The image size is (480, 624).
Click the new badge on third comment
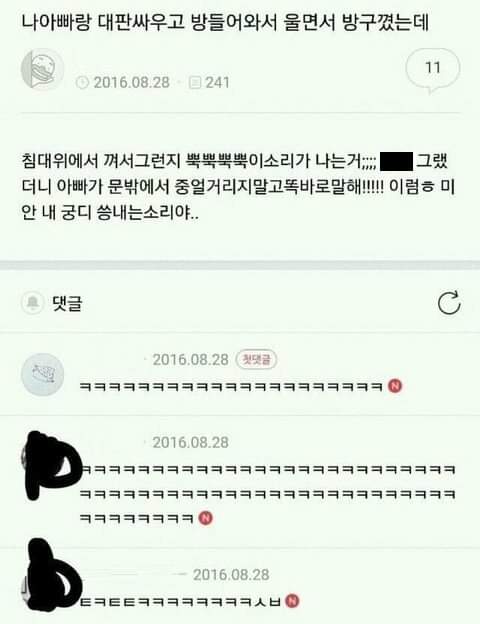[293, 601]
